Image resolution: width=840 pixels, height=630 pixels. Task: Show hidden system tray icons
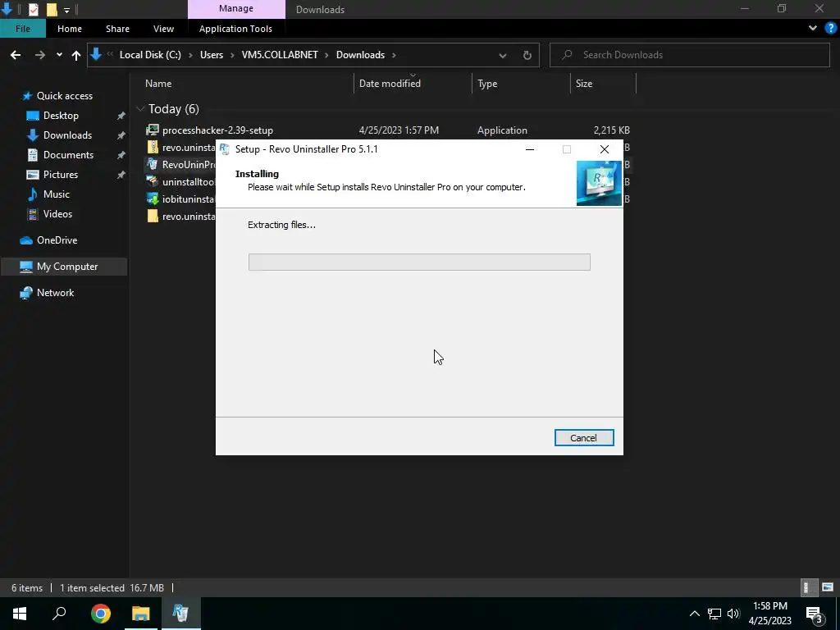point(694,614)
